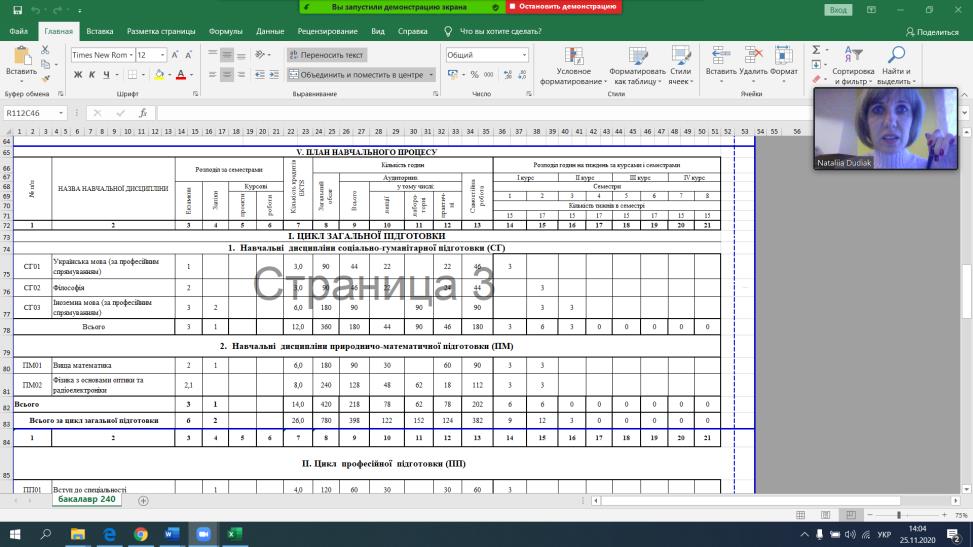Switch to the Данные tab
Screen dimensions: 973x547
[x=270, y=31]
